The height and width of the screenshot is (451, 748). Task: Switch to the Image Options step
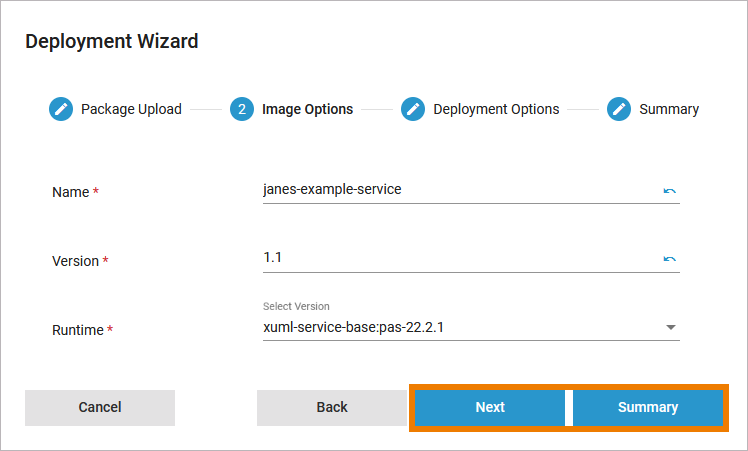307,109
